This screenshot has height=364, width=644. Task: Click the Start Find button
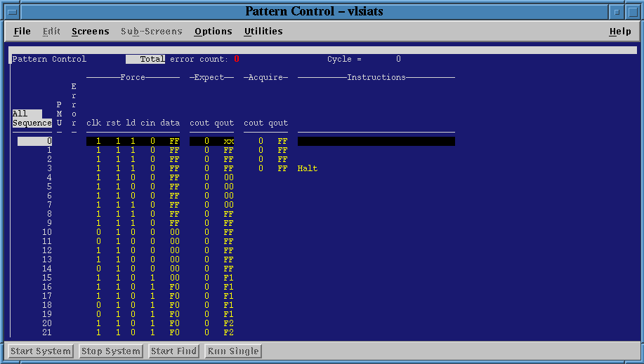click(x=173, y=351)
